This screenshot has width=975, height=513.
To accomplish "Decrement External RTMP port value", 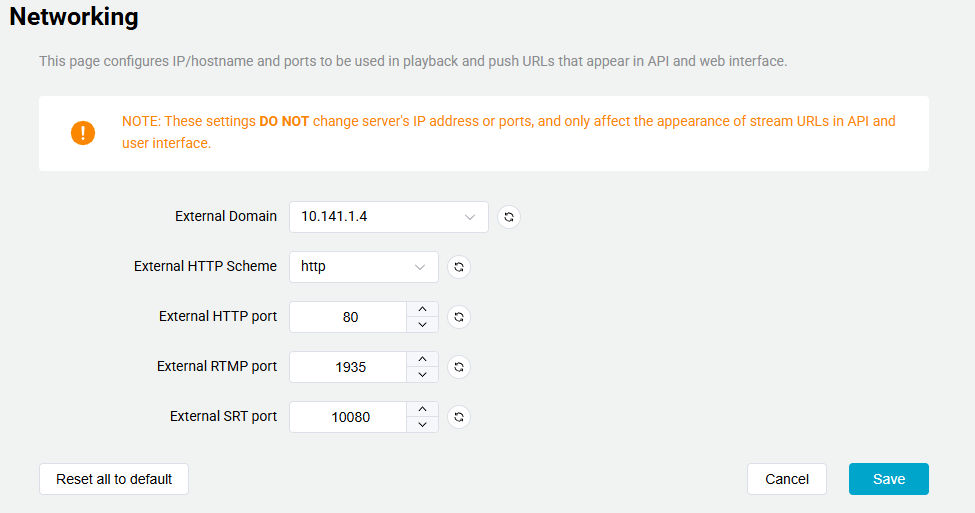I will point(422,375).
